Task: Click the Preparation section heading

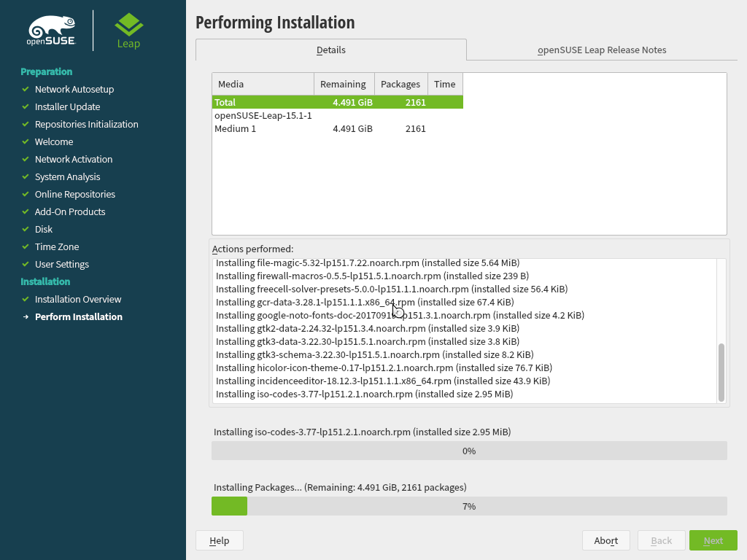Action: coord(46,72)
